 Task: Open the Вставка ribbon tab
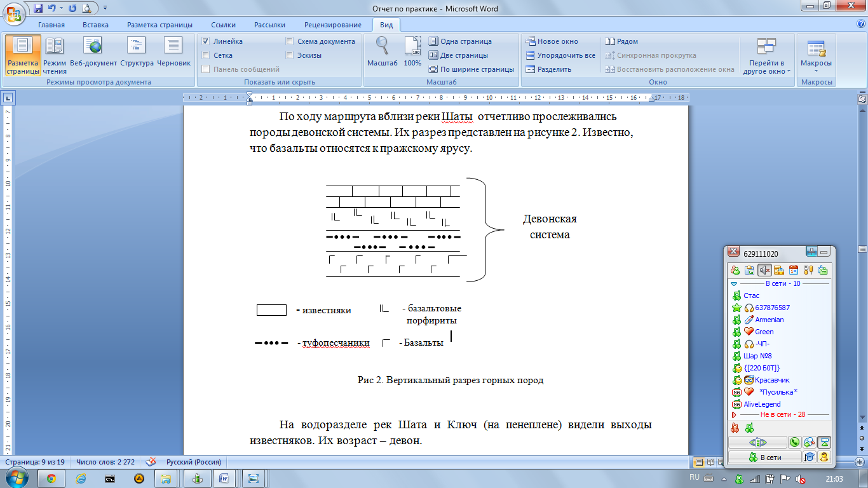click(95, 25)
